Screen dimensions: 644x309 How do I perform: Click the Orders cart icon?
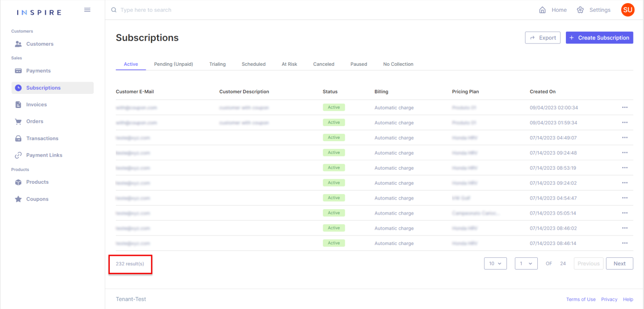(18, 122)
